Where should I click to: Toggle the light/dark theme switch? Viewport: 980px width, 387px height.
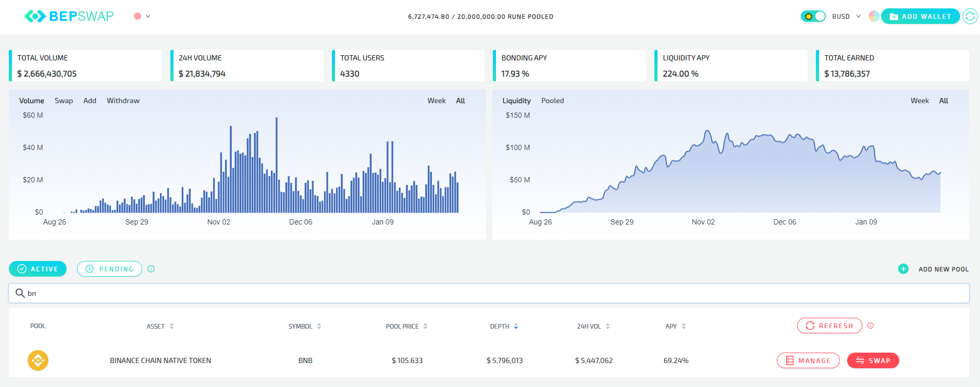(x=813, y=16)
